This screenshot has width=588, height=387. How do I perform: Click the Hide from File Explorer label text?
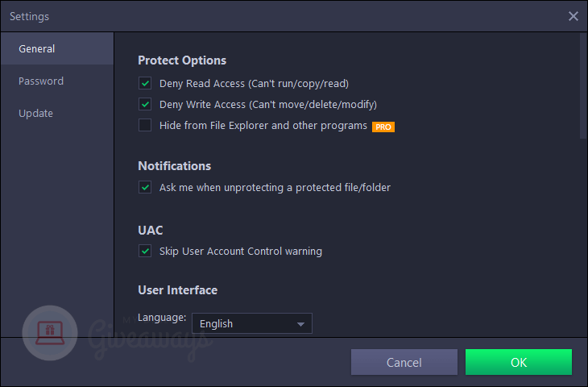pos(263,125)
